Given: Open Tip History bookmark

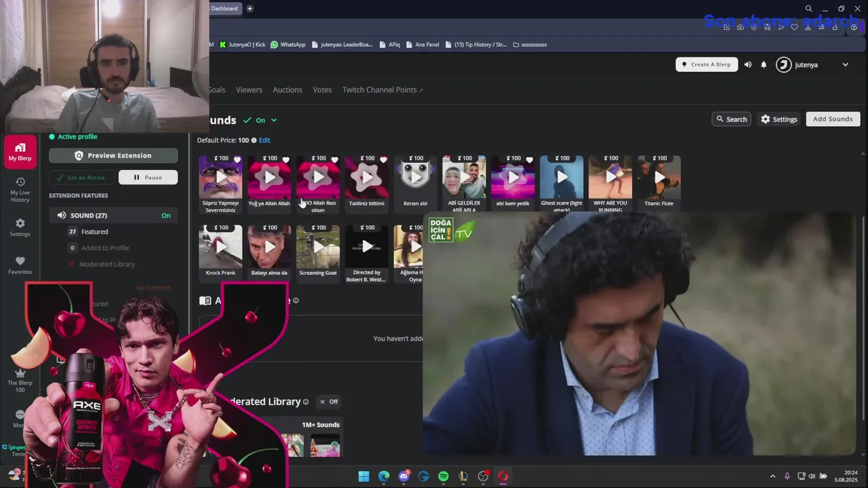Looking at the screenshot, I should point(475,45).
